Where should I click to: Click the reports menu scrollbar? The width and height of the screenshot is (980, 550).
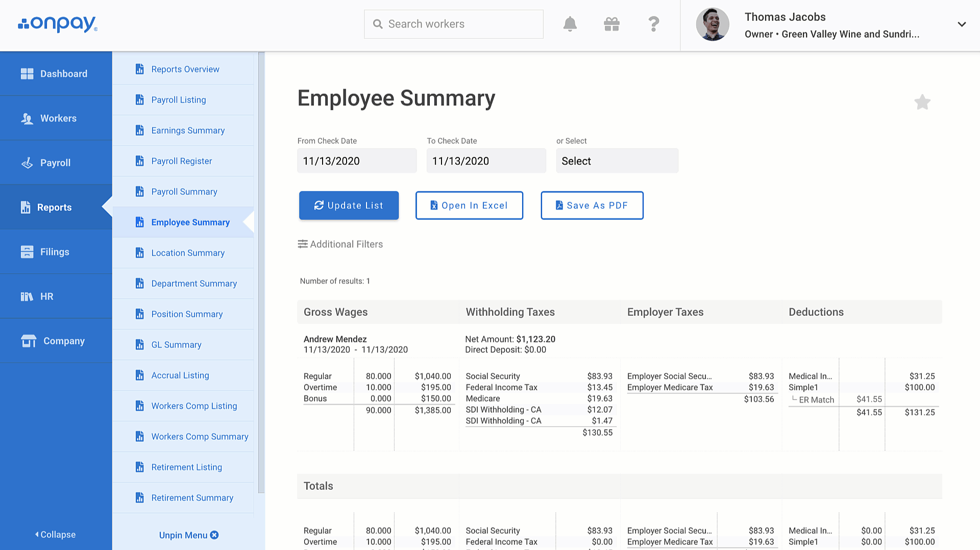261,272
